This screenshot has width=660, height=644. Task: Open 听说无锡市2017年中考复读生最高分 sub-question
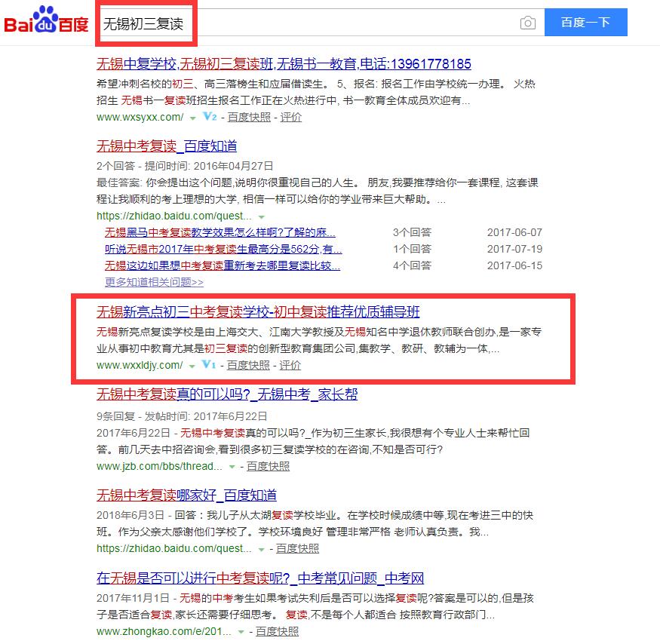tap(223, 249)
